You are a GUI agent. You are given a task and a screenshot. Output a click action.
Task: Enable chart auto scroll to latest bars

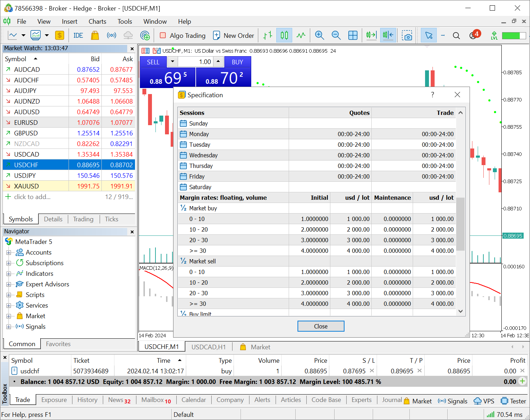coord(371,35)
